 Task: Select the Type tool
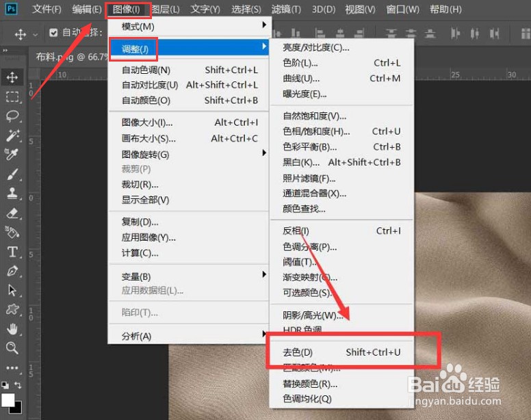[12, 252]
